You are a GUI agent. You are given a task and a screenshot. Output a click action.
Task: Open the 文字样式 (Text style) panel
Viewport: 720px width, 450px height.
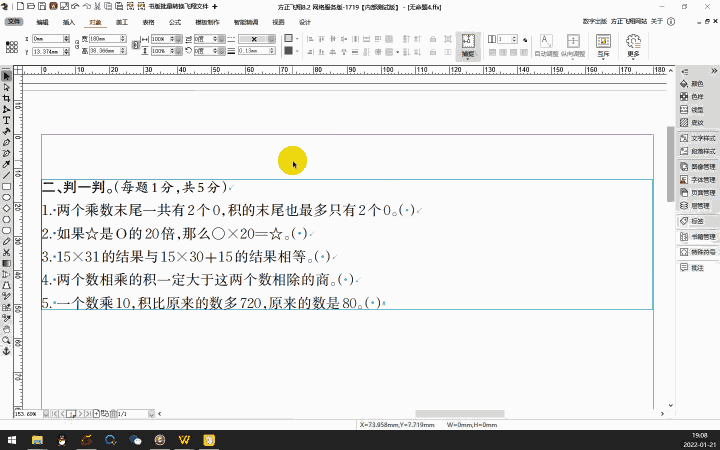point(698,138)
